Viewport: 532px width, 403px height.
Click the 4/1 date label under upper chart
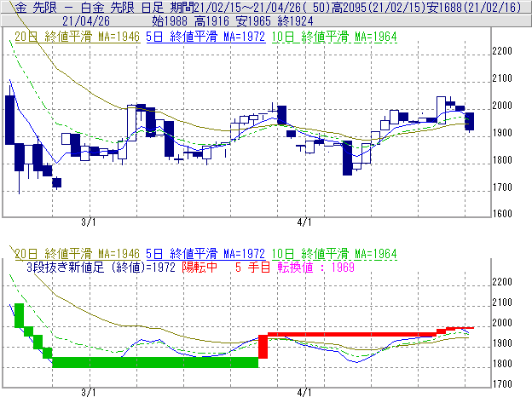click(x=304, y=222)
